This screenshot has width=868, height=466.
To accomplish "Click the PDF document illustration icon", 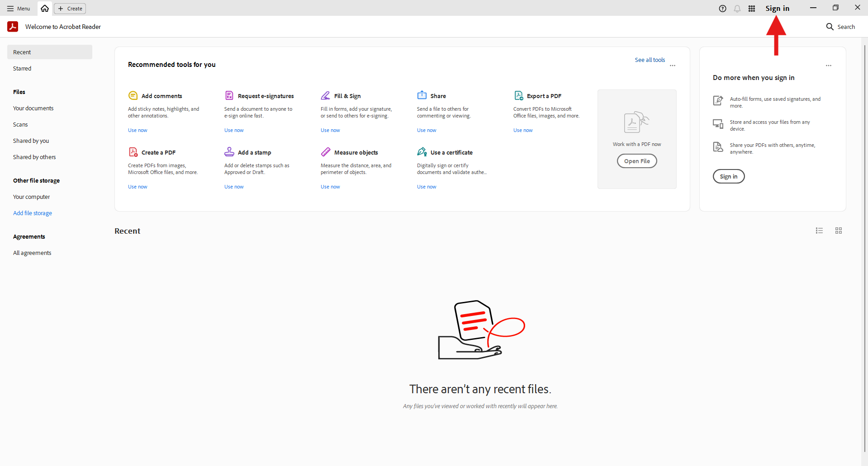I will [636, 122].
